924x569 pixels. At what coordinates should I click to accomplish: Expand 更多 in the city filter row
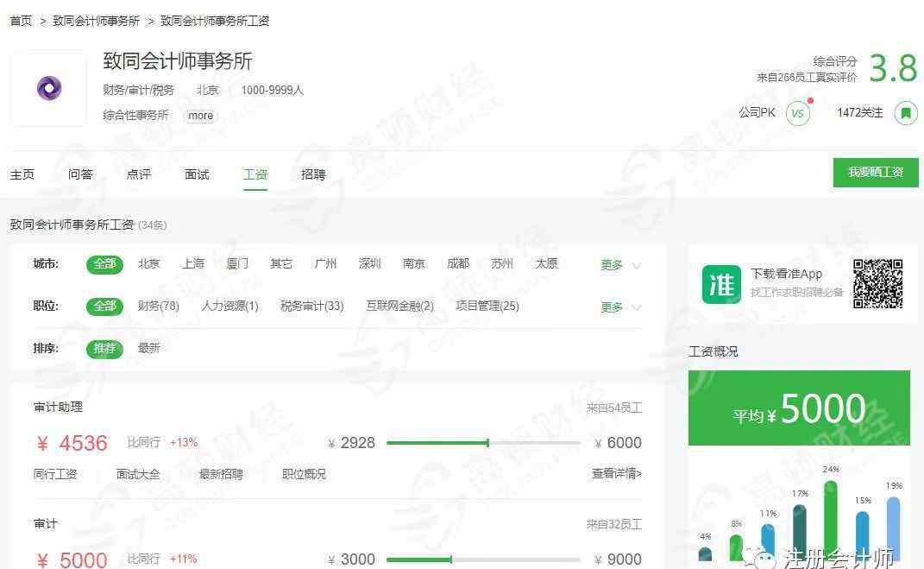620,265
